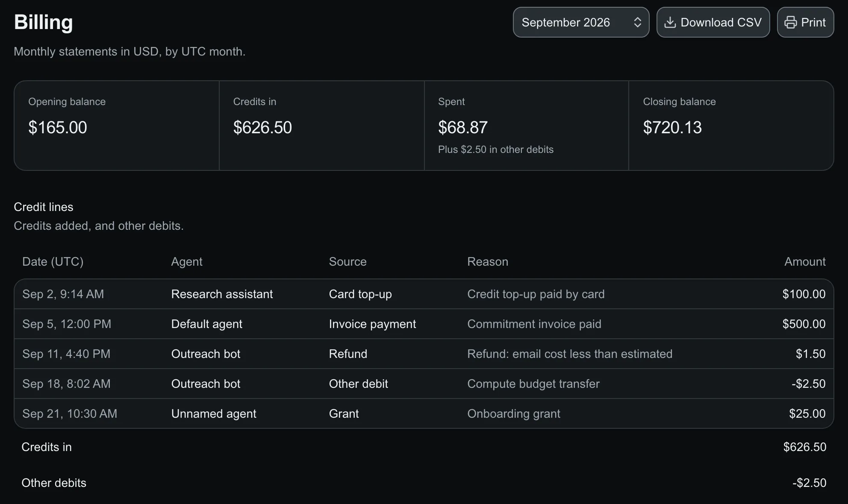The height and width of the screenshot is (504, 848).
Task: Click the $1.50 amount cell
Action: pyautogui.click(x=811, y=354)
